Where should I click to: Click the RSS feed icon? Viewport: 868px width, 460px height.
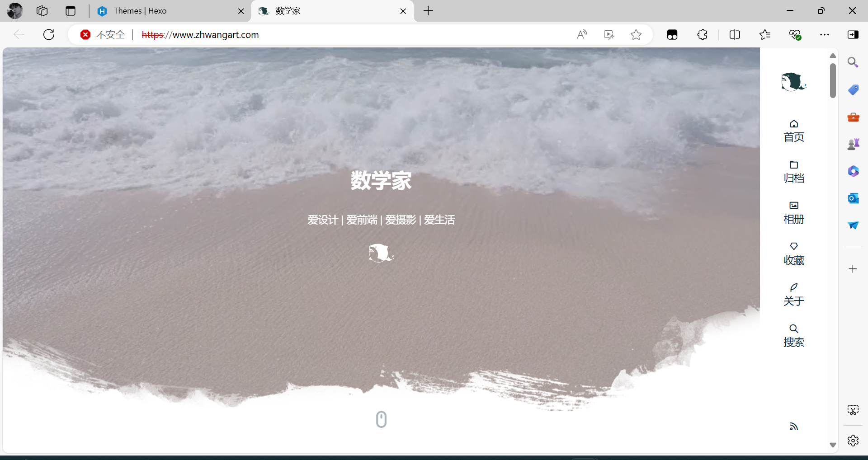tap(794, 427)
